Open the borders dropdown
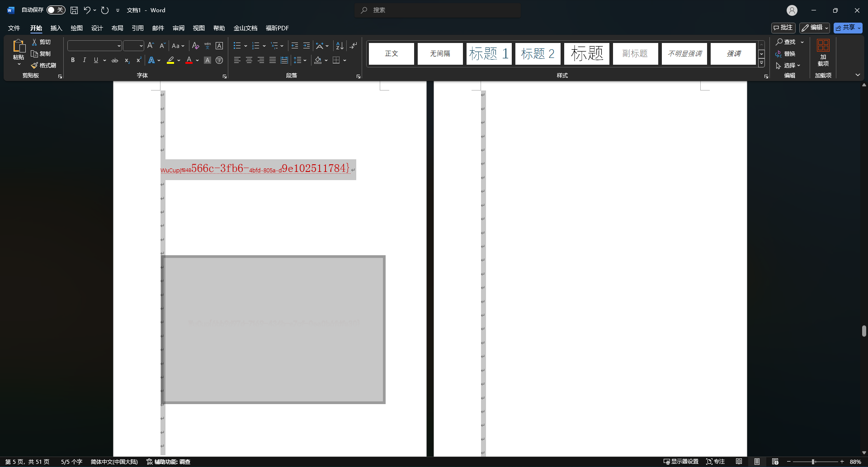Image resolution: width=868 pixels, height=467 pixels. pyautogui.click(x=344, y=60)
